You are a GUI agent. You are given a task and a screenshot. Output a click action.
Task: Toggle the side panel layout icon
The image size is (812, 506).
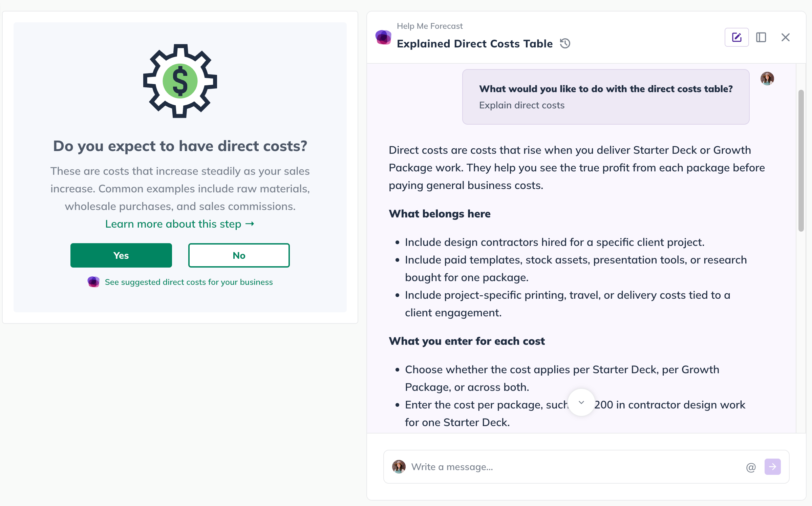(x=761, y=37)
